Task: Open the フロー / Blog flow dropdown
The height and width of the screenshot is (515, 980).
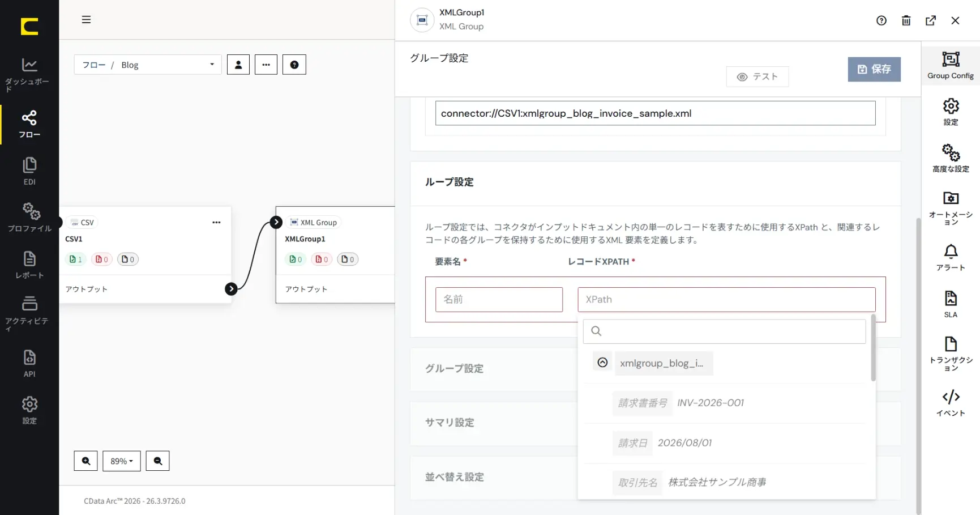Action: coord(148,65)
